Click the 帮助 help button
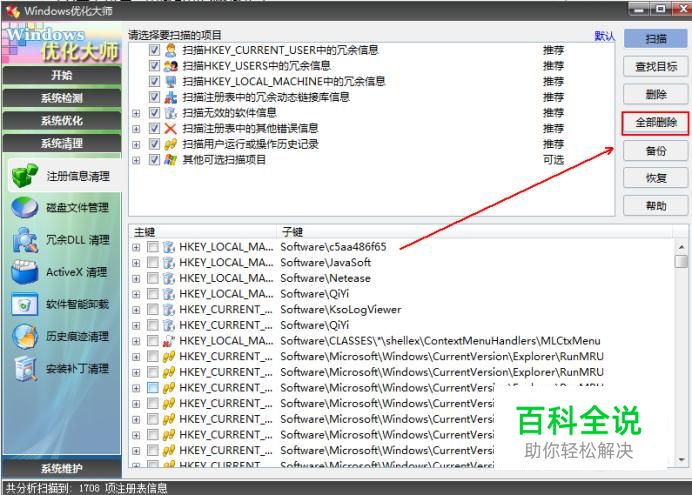 pyautogui.click(x=656, y=206)
